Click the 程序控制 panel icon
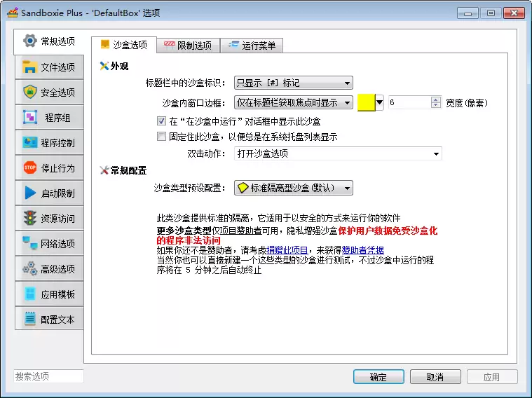 point(30,142)
